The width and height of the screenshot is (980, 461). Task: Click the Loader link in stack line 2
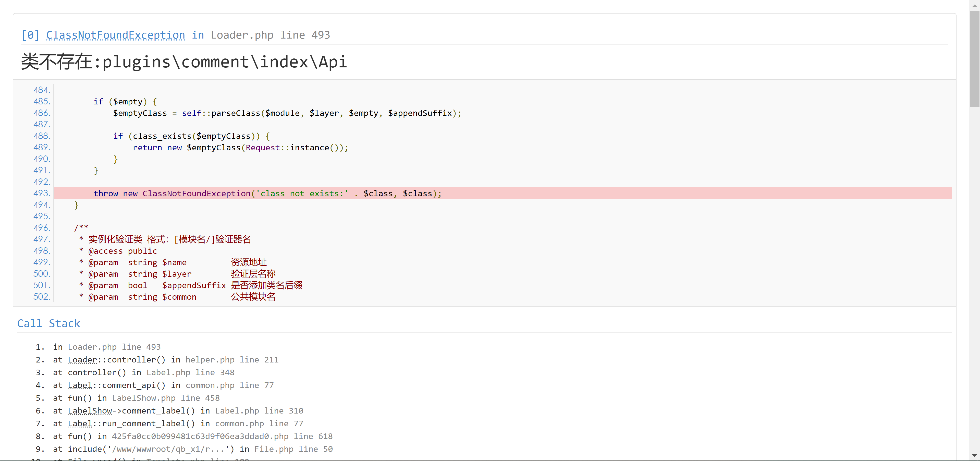[82, 360]
